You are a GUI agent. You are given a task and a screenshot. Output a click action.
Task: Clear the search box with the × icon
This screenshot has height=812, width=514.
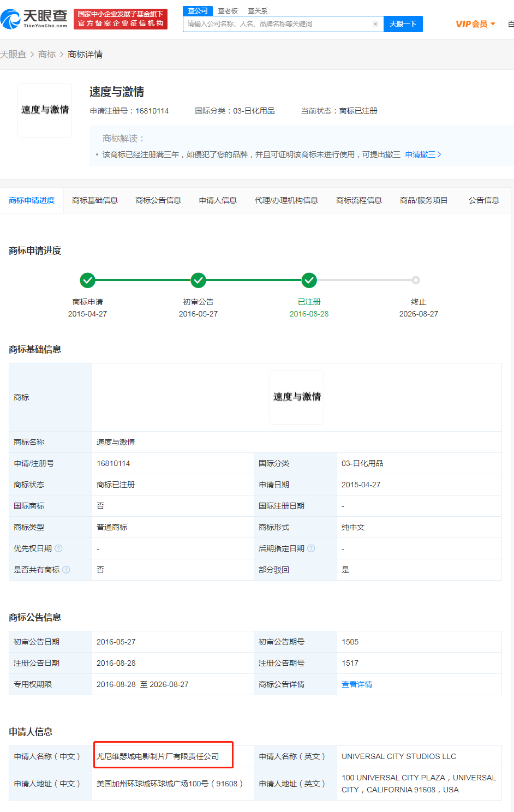[375, 24]
